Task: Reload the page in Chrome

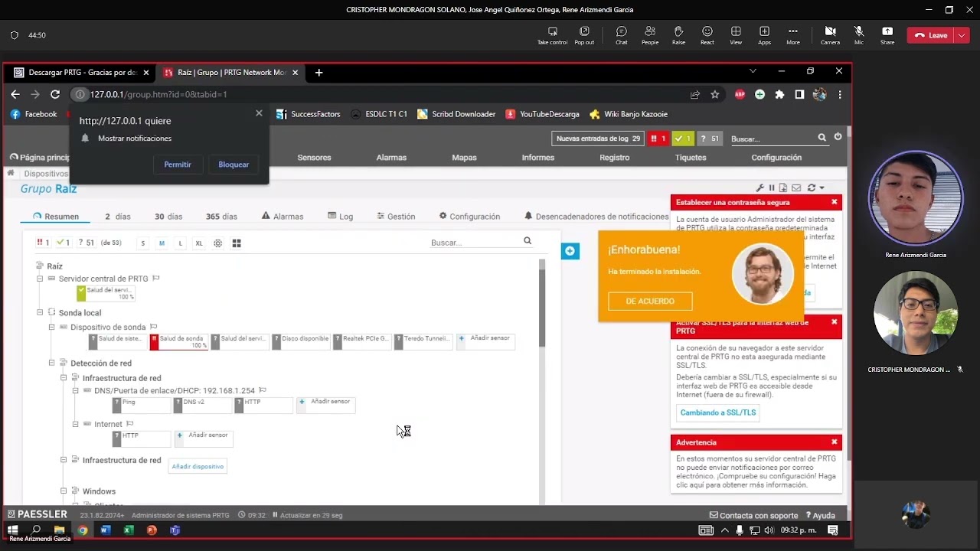Action: pos(55,94)
